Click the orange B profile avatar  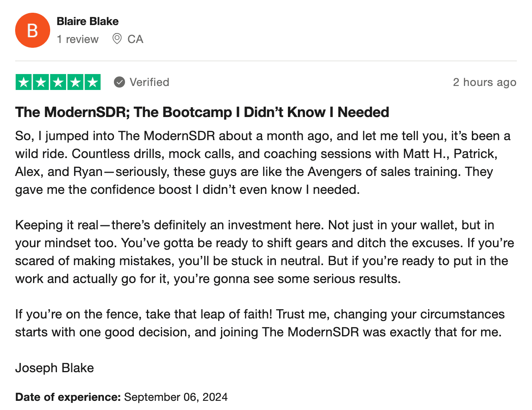click(33, 30)
